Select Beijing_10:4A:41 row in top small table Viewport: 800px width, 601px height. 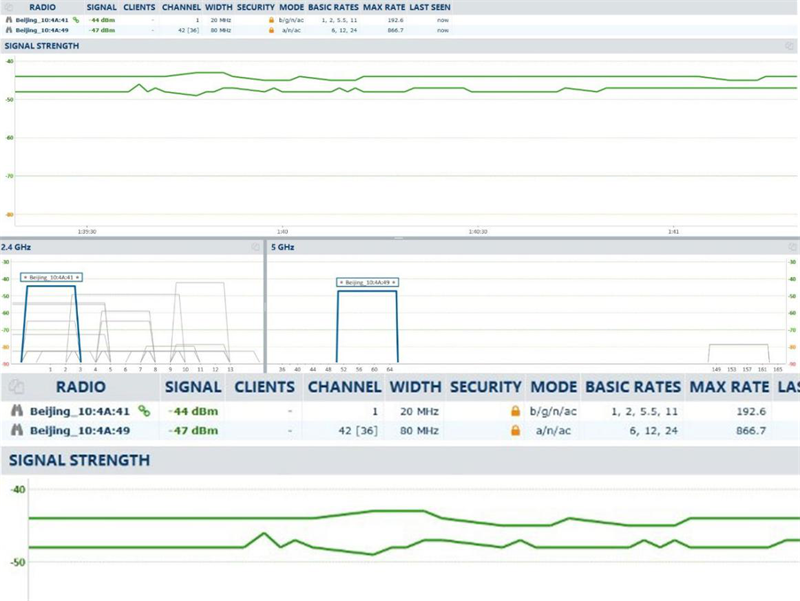[43, 20]
